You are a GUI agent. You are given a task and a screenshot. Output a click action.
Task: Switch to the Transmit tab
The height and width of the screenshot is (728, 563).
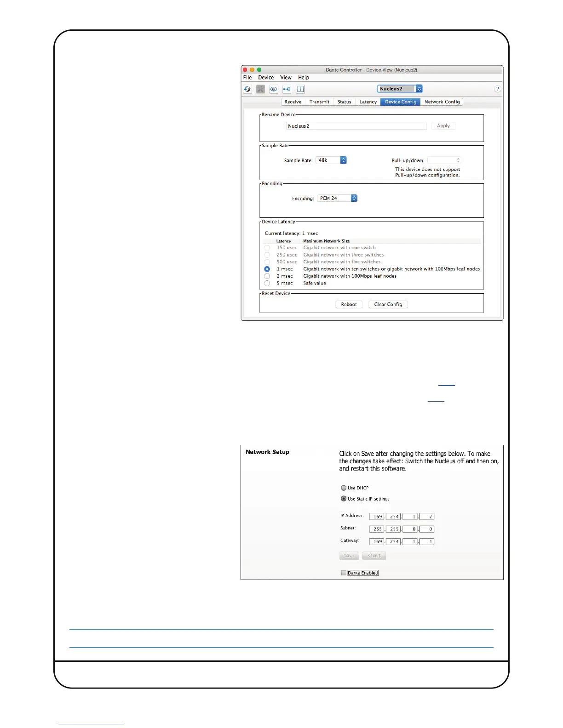319,102
